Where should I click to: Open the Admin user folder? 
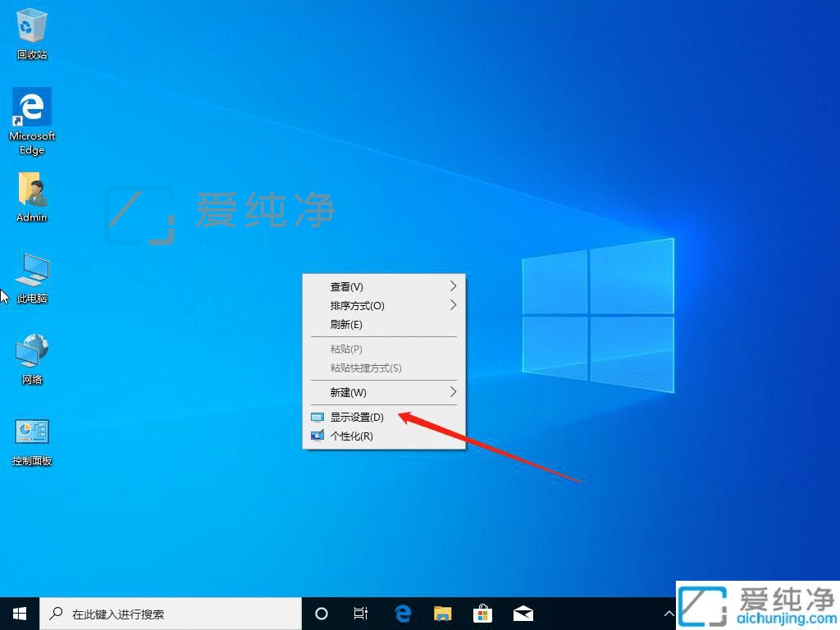tap(31, 190)
